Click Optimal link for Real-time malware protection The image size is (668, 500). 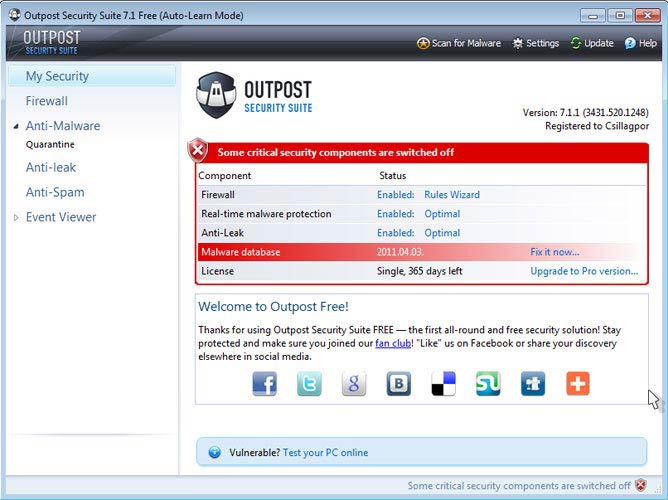tap(442, 214)
